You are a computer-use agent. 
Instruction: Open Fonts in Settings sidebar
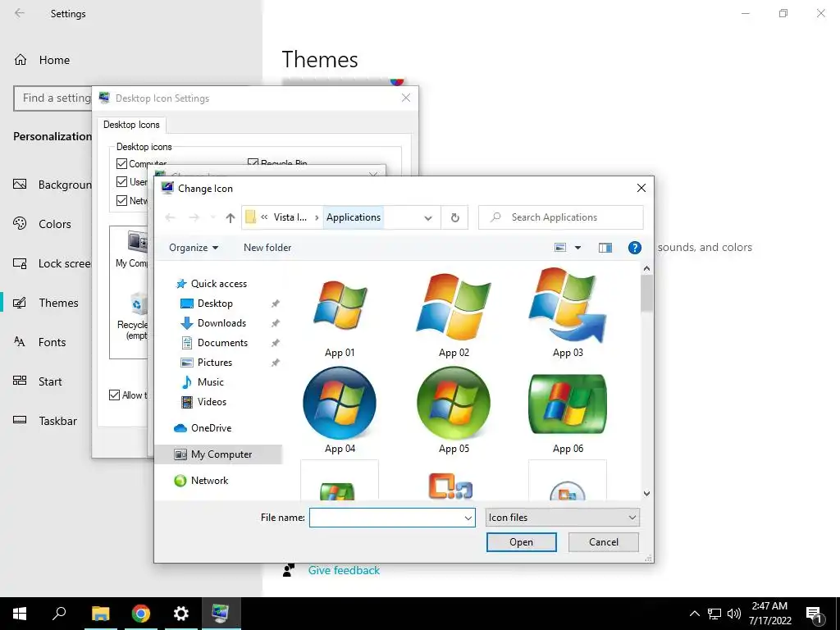40,342
